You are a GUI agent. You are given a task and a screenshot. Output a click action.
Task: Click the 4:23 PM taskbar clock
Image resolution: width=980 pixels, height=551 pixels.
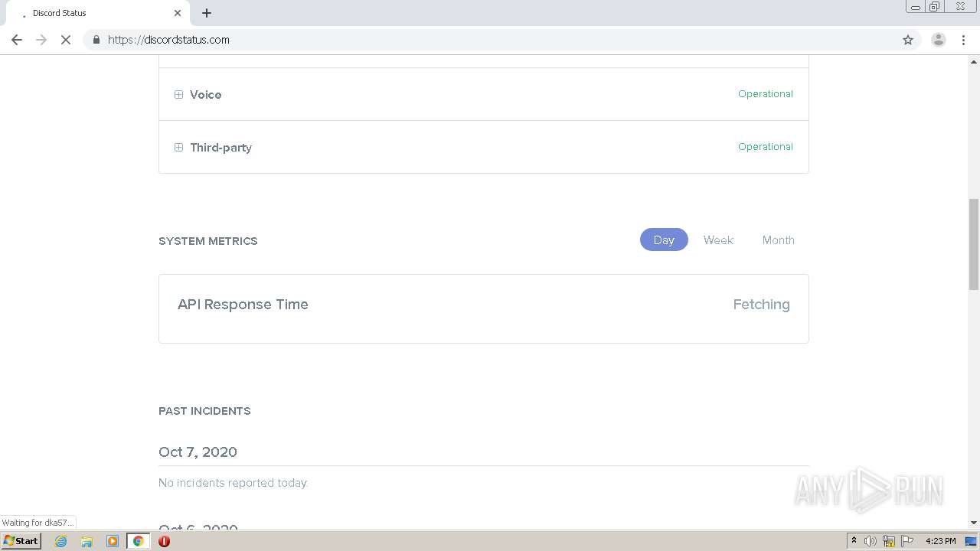940,541
